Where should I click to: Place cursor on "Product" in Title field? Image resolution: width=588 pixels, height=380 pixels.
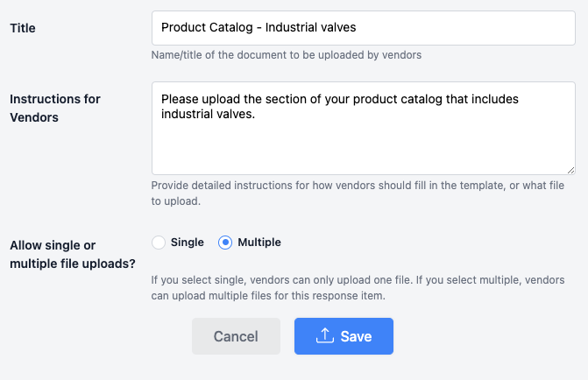183,28
